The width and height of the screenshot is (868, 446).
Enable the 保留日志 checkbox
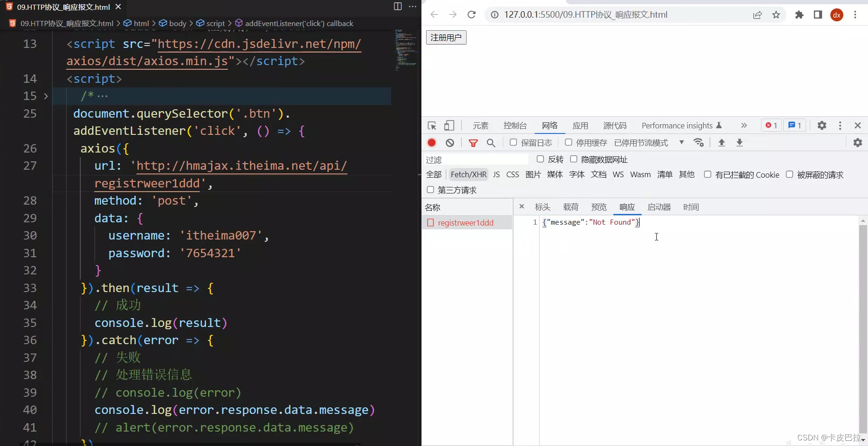513,142
